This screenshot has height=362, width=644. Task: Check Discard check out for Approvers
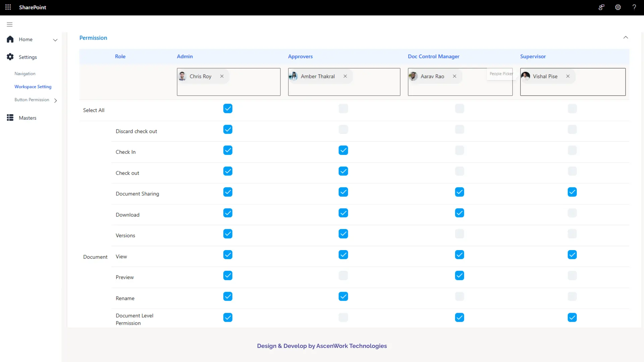[343, 129]
